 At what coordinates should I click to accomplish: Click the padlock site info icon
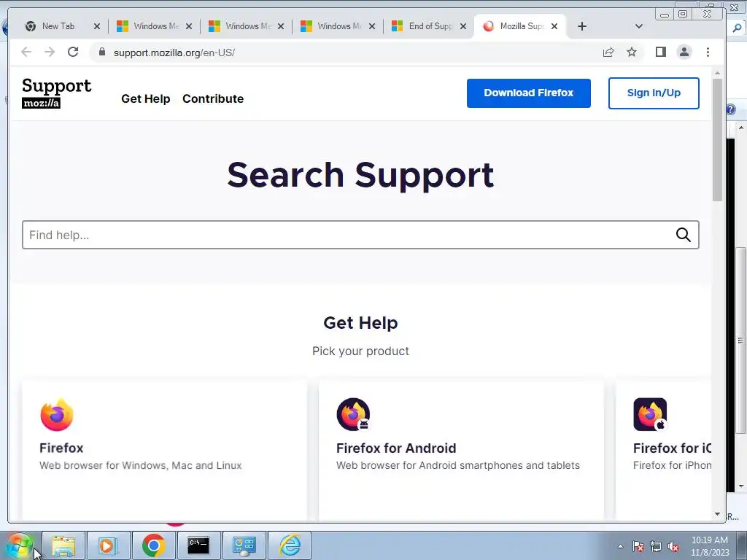click(102, 52)
